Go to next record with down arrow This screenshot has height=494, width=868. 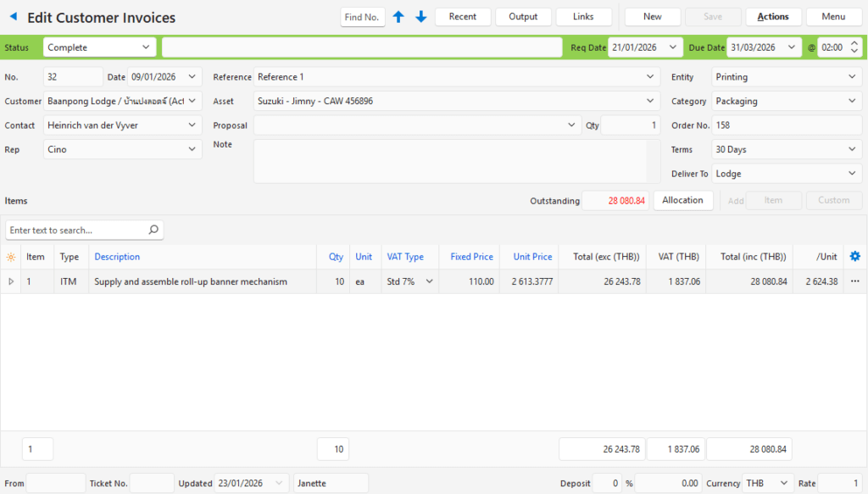[x=420, y=17]
